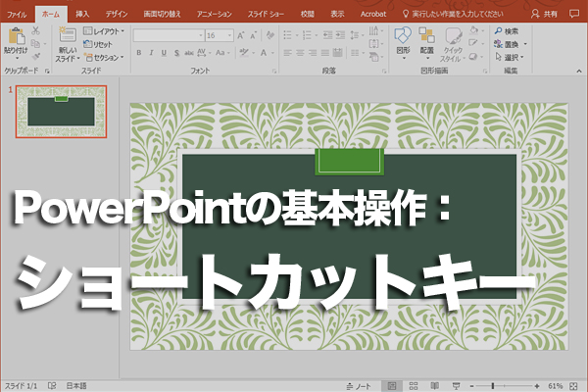This screenshot has height=392, width=588.
Task: Click the Search (検索) magnifier icon
Action: (499, 30)
